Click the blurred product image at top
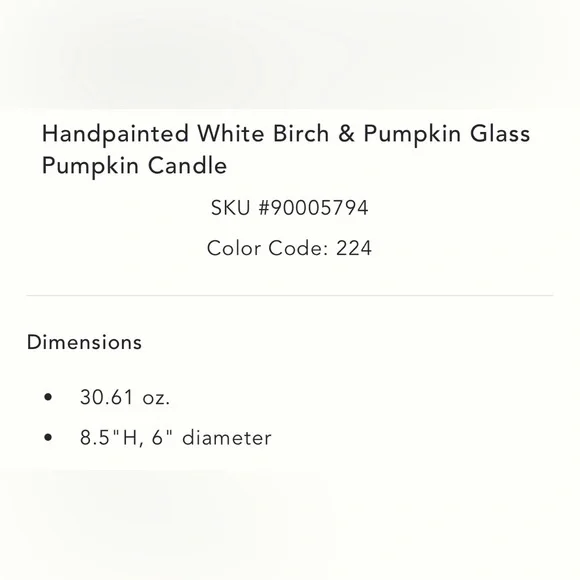The height and width of the screenshot is (580, 580). 290,54
